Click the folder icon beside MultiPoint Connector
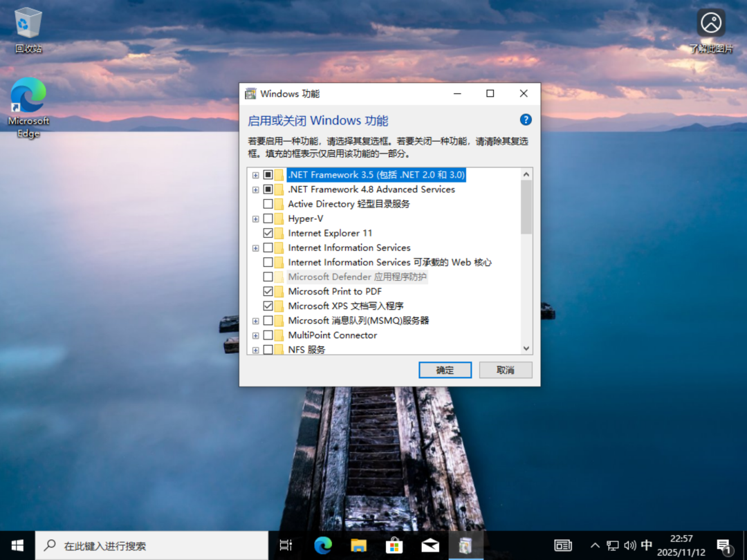747x560 pixels. point(279,335)
